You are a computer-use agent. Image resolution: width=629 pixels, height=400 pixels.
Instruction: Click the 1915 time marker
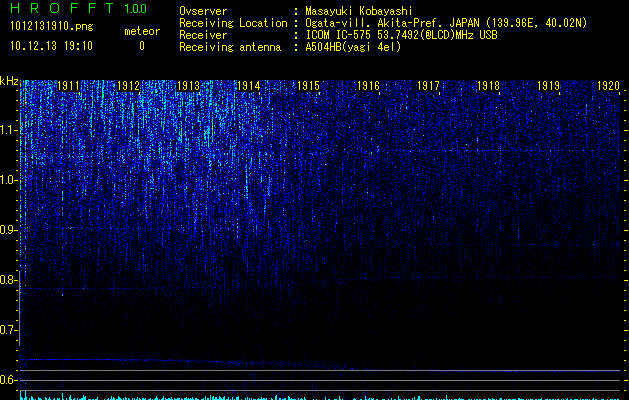click(x=308, y=86)
